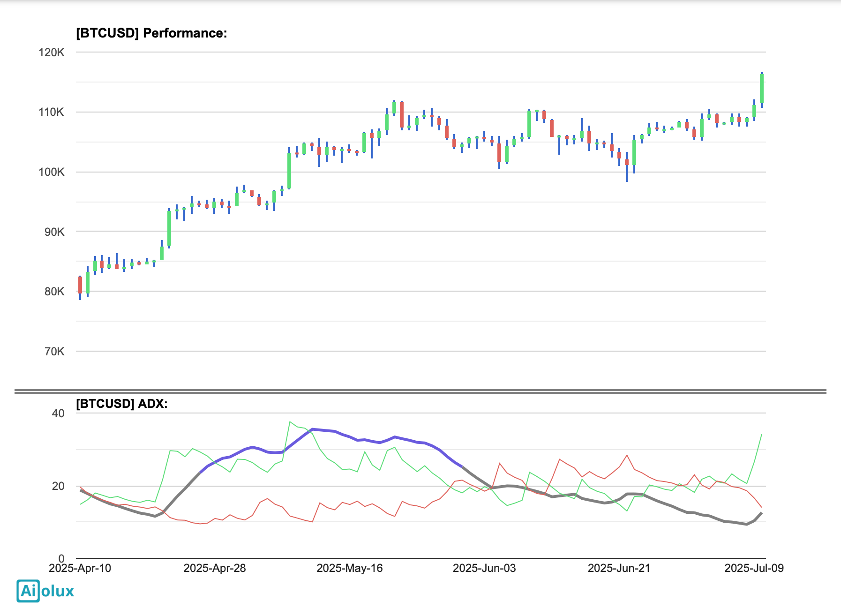Click the ADX axis label 20

58,486
